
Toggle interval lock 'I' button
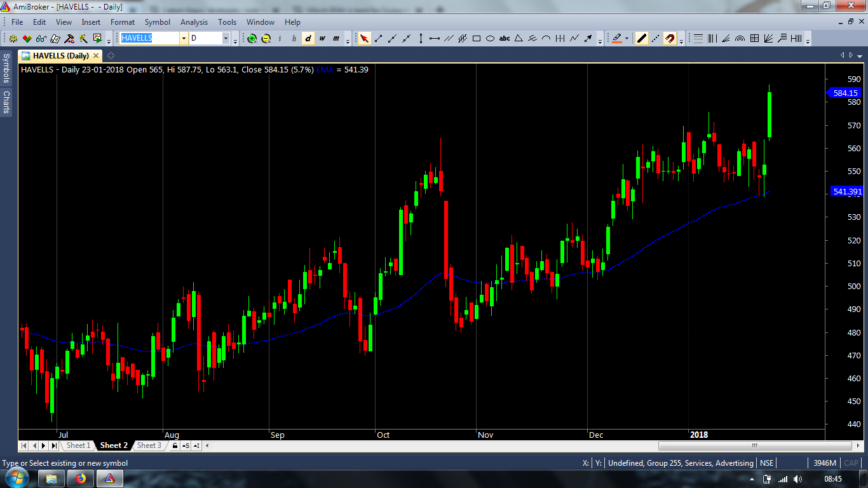196,445
